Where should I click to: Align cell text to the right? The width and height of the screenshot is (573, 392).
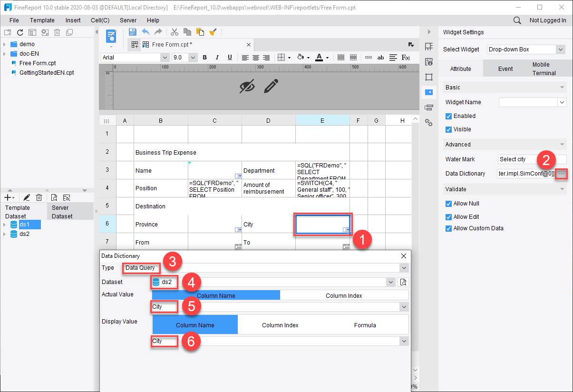(x=266, y=58)
